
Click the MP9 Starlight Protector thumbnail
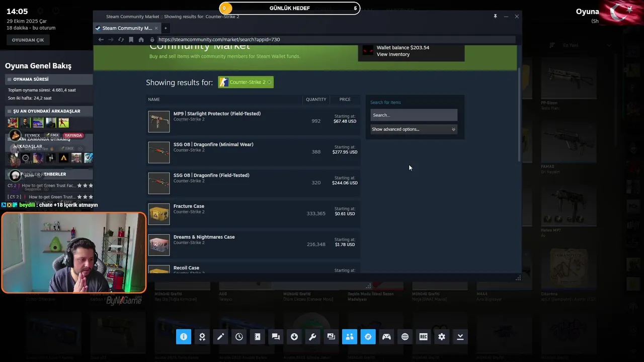[159, 122]
